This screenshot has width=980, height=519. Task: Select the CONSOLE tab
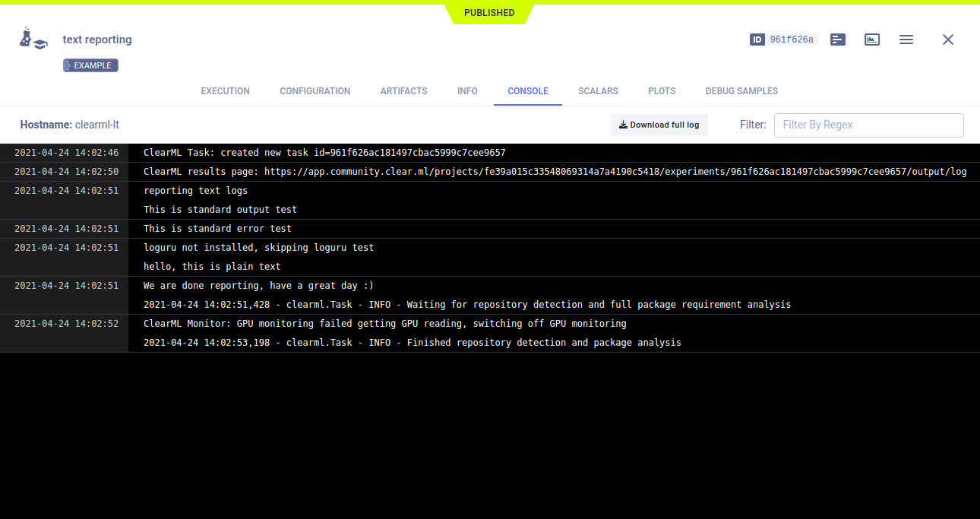[527, 91]
